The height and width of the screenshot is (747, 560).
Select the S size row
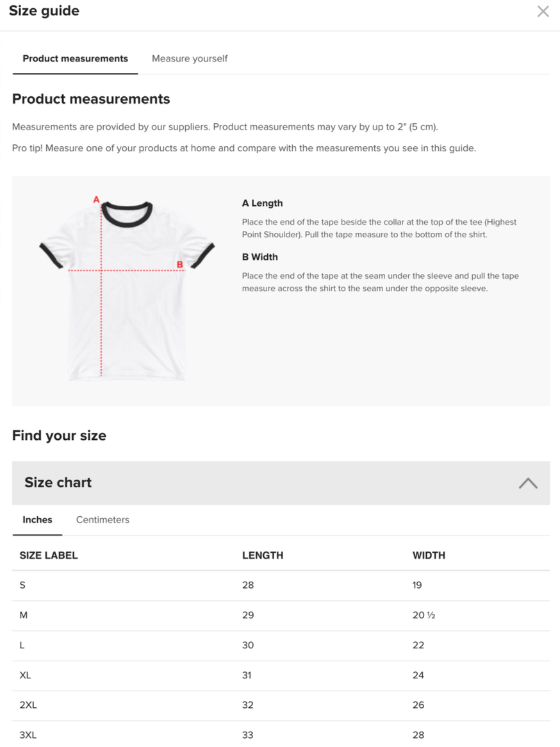point(281,585)
